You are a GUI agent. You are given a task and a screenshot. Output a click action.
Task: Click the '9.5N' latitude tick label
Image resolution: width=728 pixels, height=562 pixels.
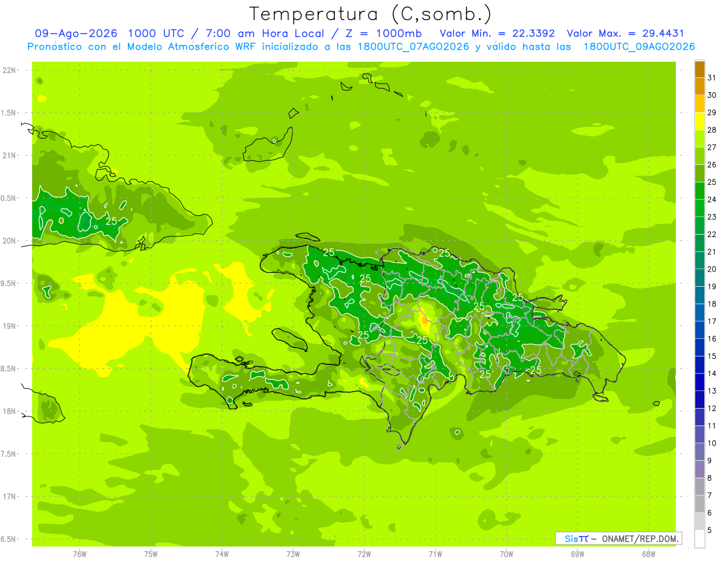click(9, 283)
